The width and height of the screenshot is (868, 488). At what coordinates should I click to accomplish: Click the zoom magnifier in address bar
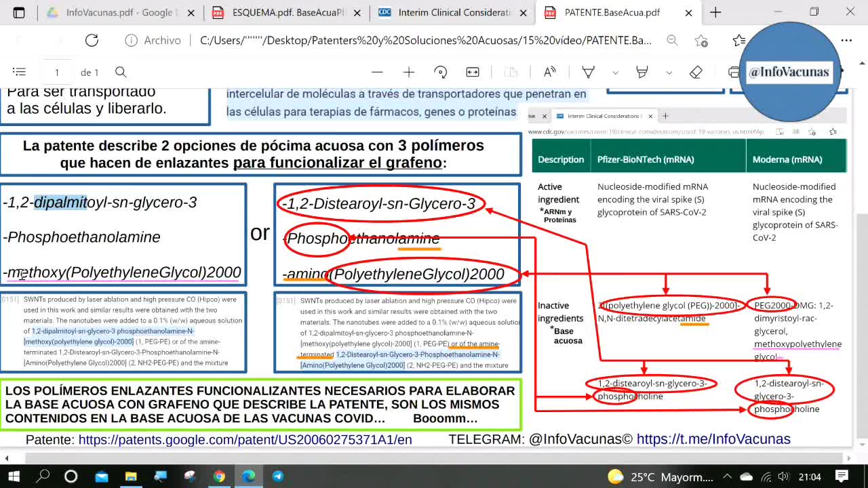click(x=672, y=41)
